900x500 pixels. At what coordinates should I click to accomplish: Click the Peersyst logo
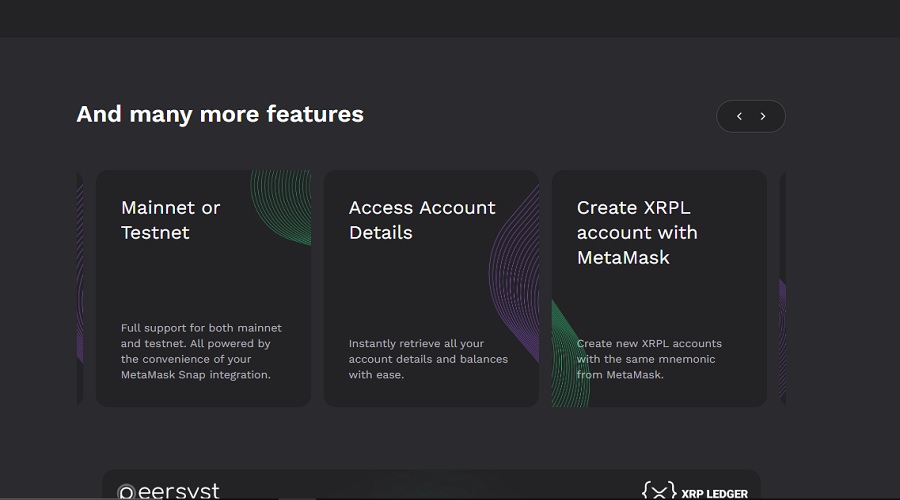(168, 491)
